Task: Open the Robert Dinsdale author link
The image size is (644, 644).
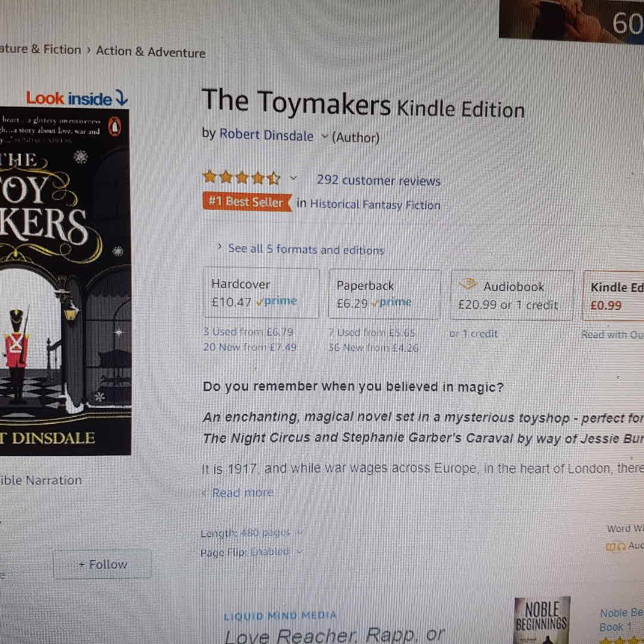Action: (x=266, y=135)
